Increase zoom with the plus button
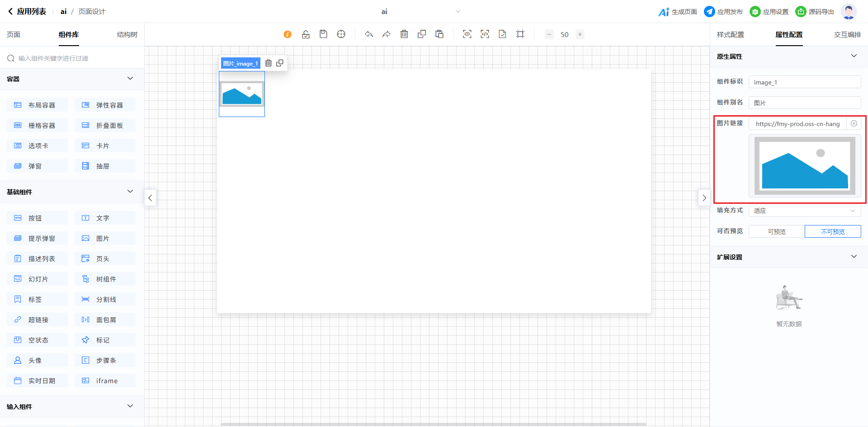The height and width of the screenshot is (427, 868). click(580, 34)
